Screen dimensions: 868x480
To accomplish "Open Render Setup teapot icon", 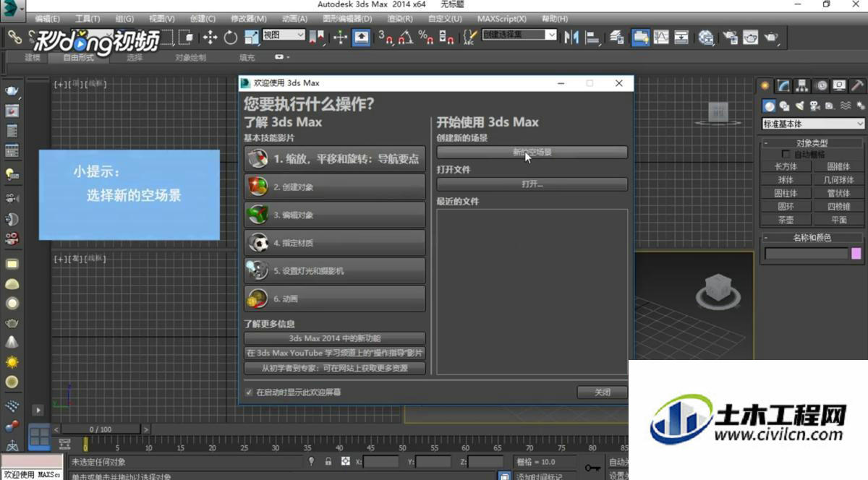I will pos(730,37).
